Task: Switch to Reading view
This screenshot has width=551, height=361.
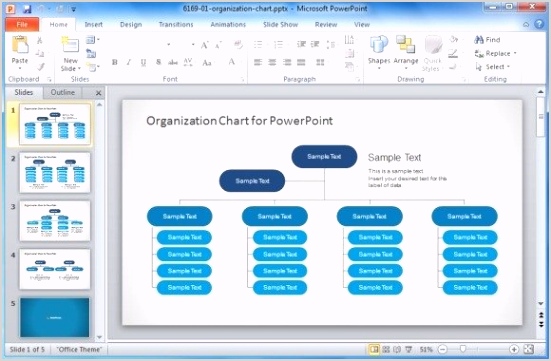Action: (x=397, y=349)
